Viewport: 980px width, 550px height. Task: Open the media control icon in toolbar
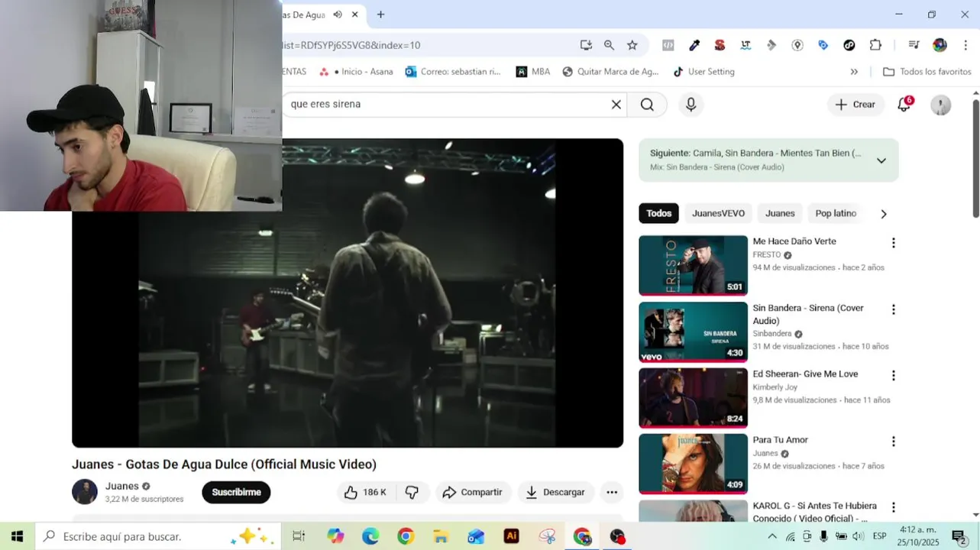(914, 45)
